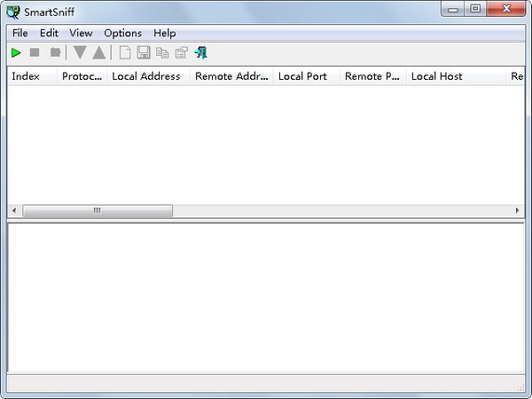Sort by the Index column header

click(32, 76)
